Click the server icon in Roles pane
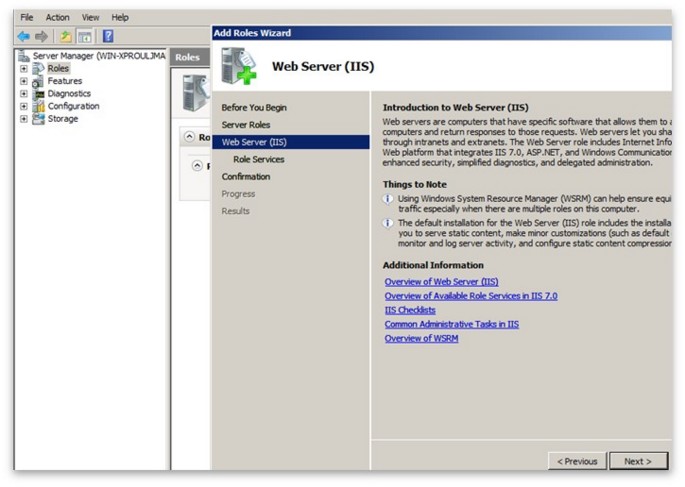685x487 pixels. point(196,93)
